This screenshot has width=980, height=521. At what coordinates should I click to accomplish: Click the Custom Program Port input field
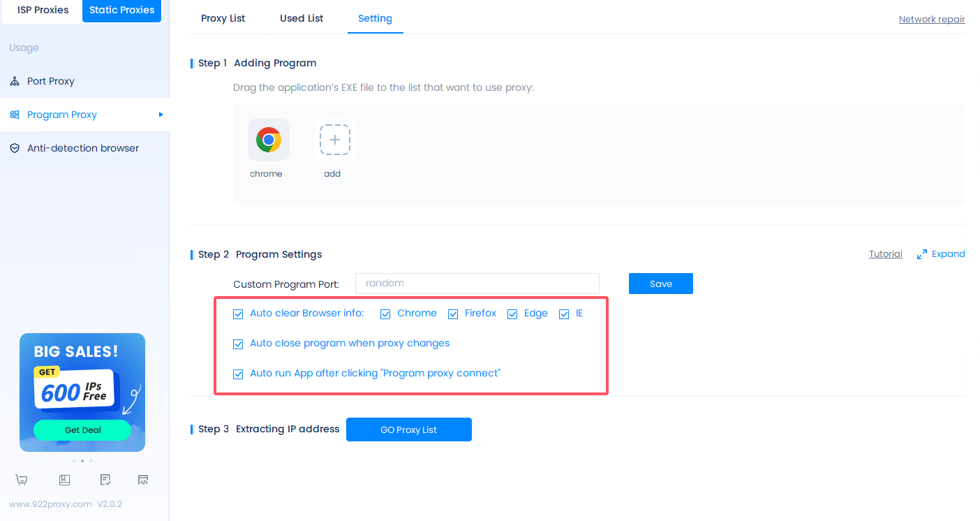point(477,284)
